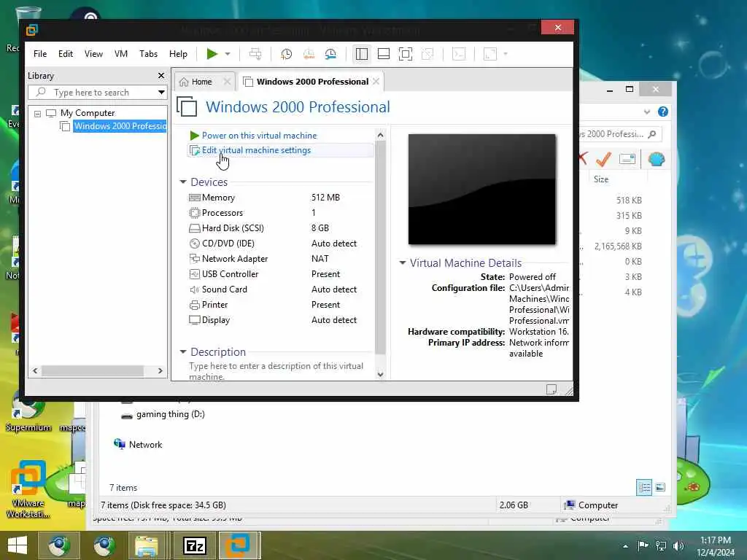The height and width of the screenshot is (560, 747).
Task: Click the devices pane scroll down arrow
Action: coord(380,374)
